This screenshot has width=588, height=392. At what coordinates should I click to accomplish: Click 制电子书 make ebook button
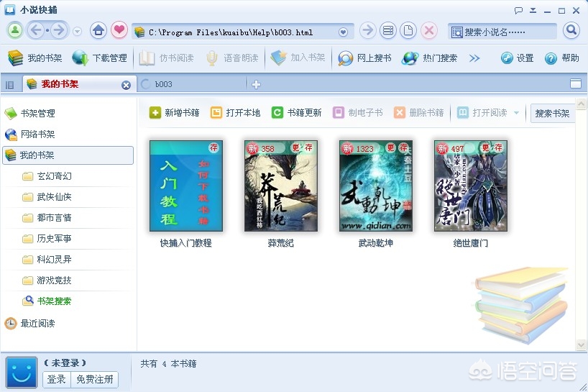(358, 112)
